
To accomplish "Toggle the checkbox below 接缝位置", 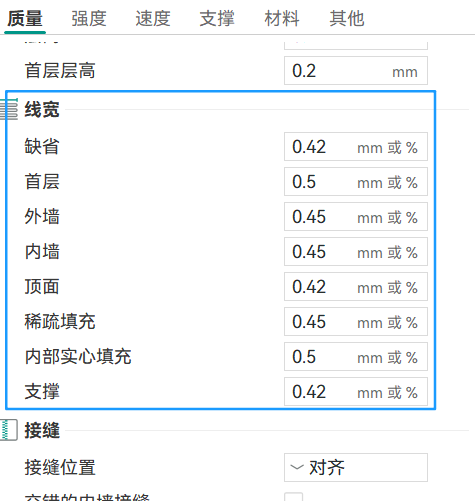I will [x=294, y=497].
